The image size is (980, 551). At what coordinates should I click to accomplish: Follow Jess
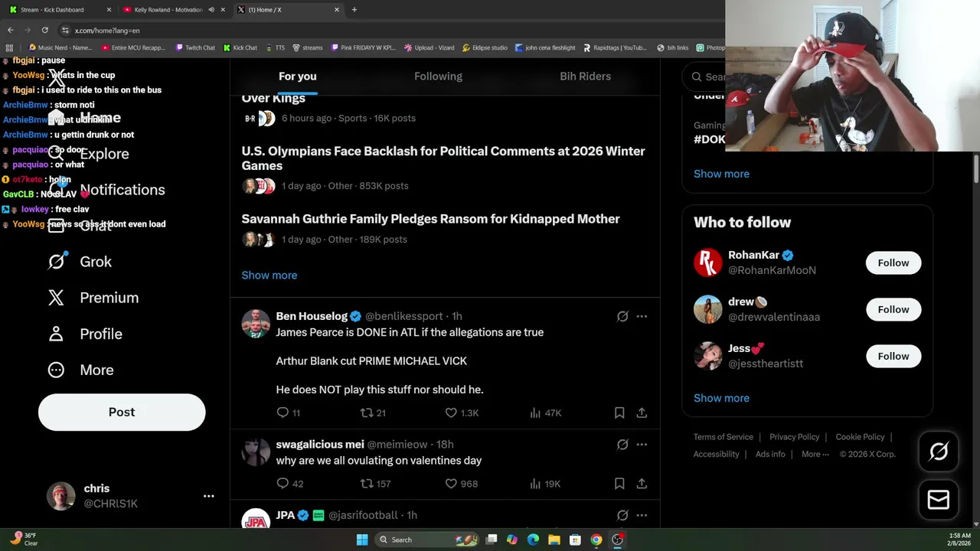893,356
